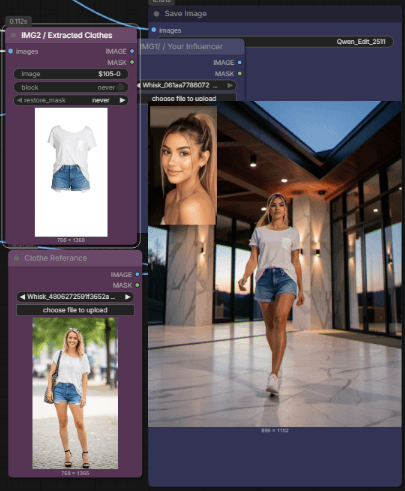The width and height of the screenshot is (405, 491).
Task: Click restore_mask right arrow to change value
Action: 122,100
